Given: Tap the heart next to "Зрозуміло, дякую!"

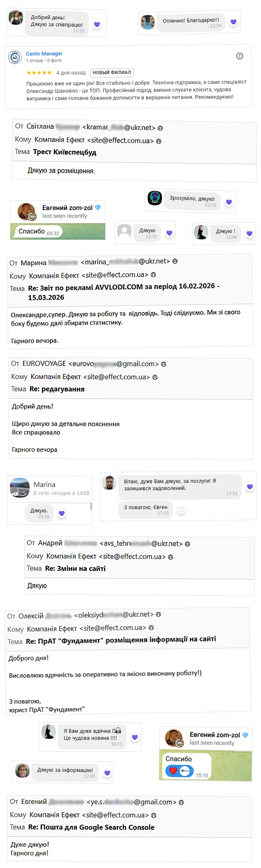Looking at the screenshot, I should click(229, 202).
